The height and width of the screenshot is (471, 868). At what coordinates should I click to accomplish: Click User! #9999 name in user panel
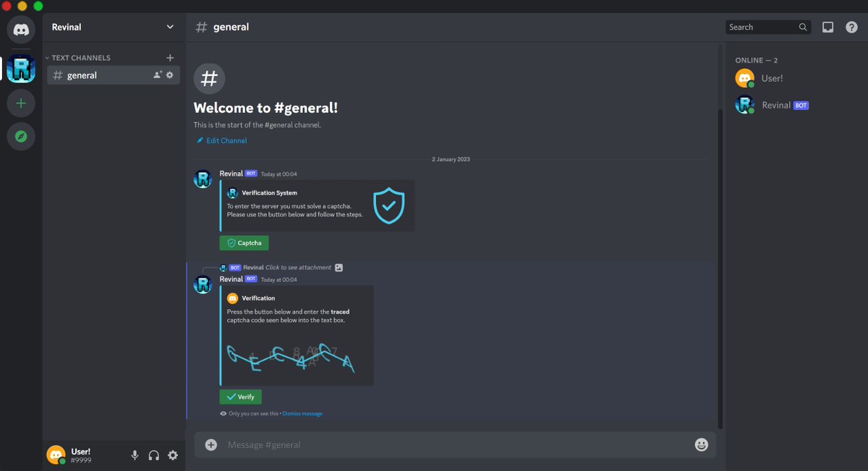pyautogui.click(x=81, y=455)
